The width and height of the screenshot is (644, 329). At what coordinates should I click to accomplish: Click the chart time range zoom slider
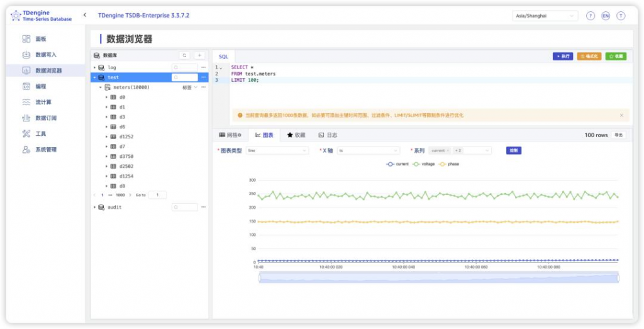pos(438,277)
